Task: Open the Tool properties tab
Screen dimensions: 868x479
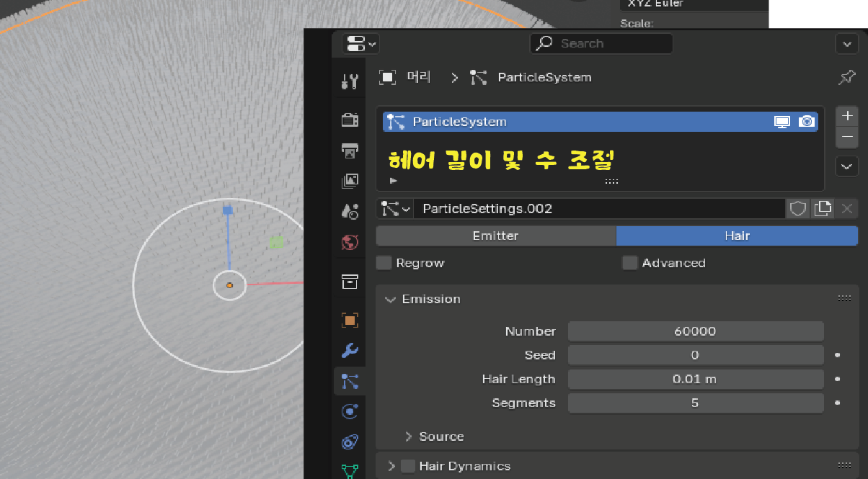Action: pyautogui.click(x=350, y=81)
